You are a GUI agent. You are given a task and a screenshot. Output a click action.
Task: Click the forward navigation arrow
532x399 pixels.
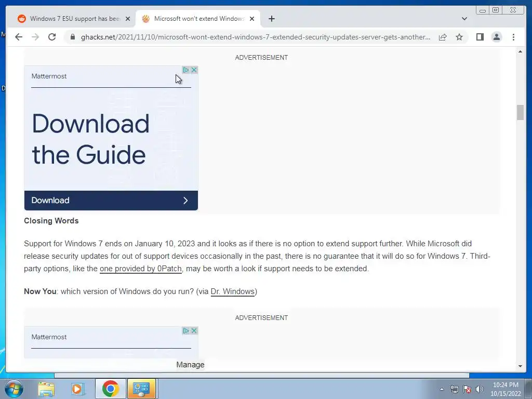[35, 37]
